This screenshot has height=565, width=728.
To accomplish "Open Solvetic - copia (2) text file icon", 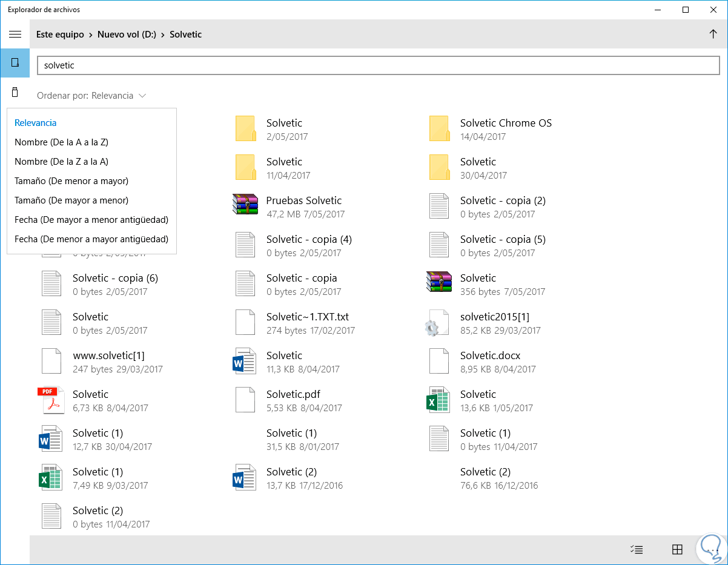I will [x=438, y=207].
